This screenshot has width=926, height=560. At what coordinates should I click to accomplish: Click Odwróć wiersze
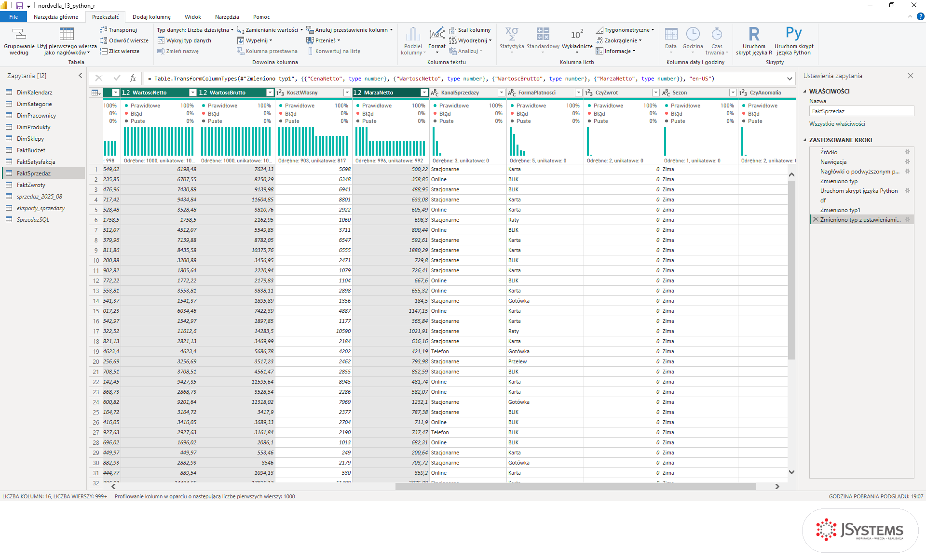coord(124,40)
